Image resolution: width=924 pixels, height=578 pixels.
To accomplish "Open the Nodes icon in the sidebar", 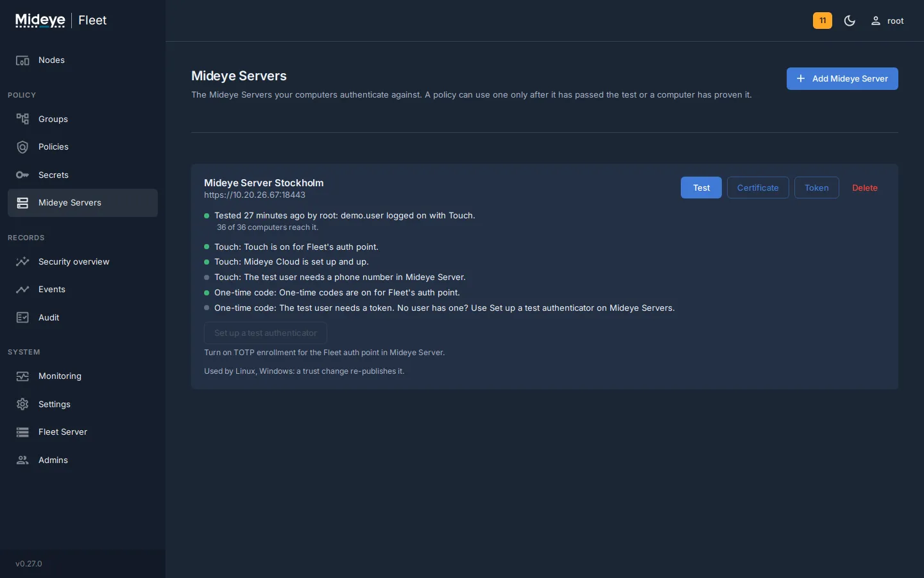I will 22,60.
